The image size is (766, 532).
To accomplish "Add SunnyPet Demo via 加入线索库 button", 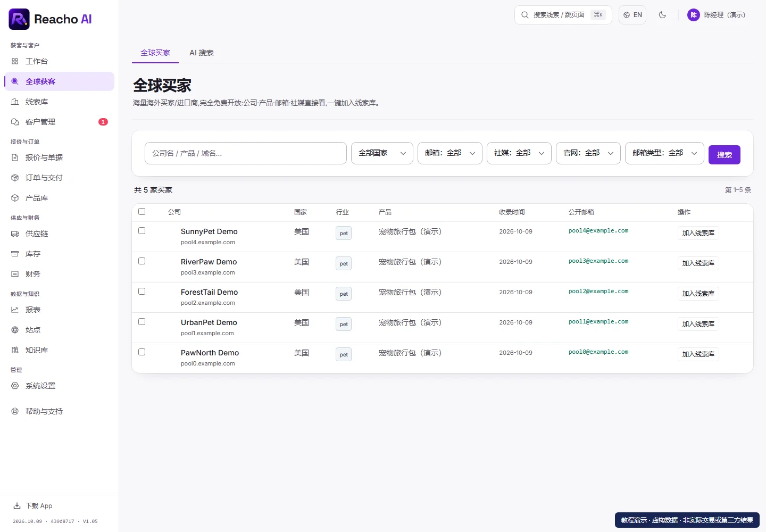I will pos(698,233).
